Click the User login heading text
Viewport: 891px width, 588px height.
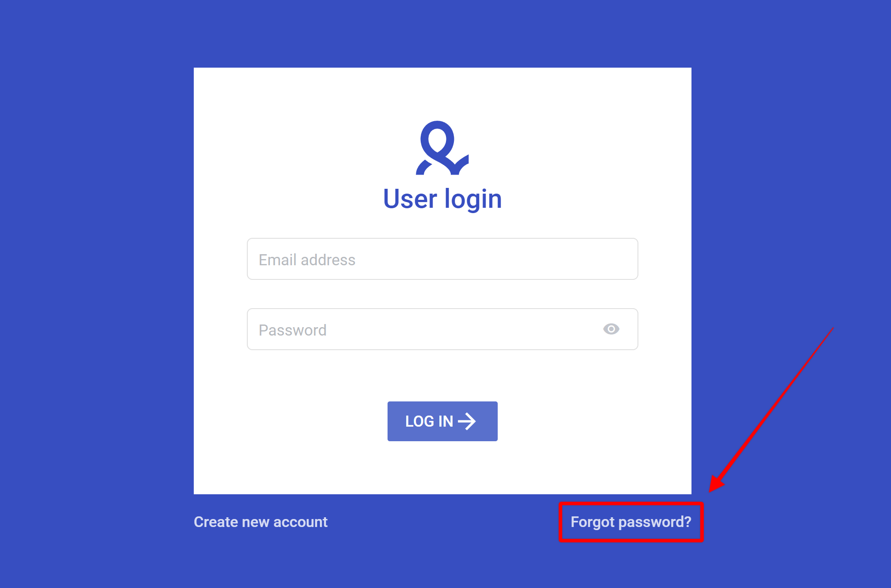point(442,199)
